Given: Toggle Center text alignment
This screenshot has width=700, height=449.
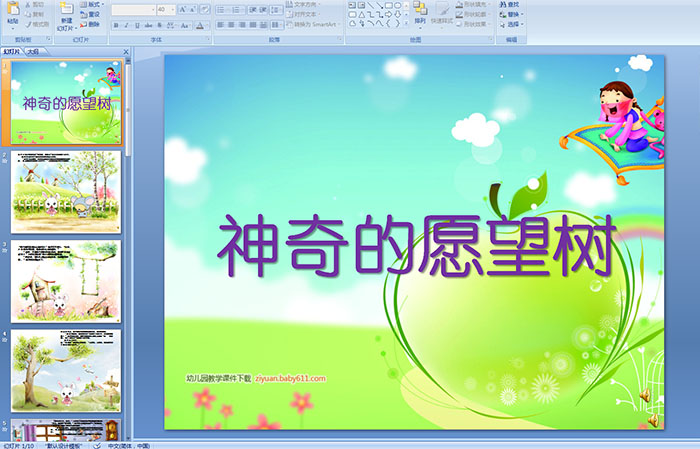Looking at the screenshot, I should tap(231, 25).
